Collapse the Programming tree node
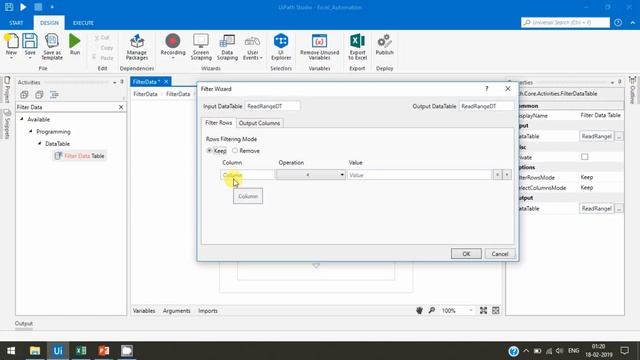The image size is (640, 360). point(31,131)
